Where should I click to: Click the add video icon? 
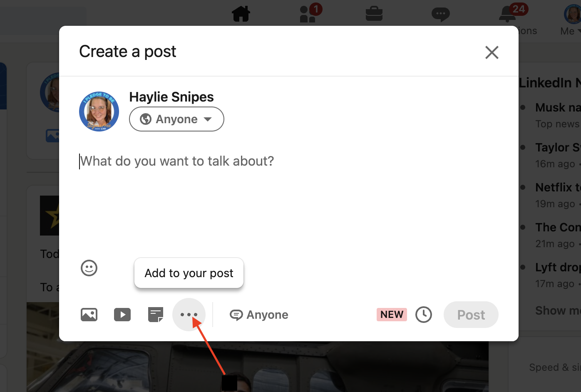tap(122, 315)
